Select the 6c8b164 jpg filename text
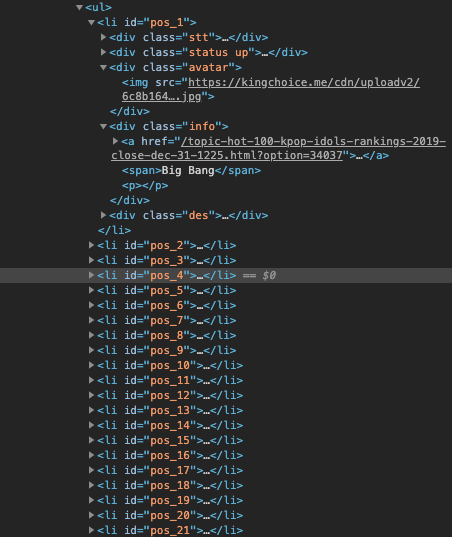This screenshot has width=452, height=537. click(x=162, y=97)
